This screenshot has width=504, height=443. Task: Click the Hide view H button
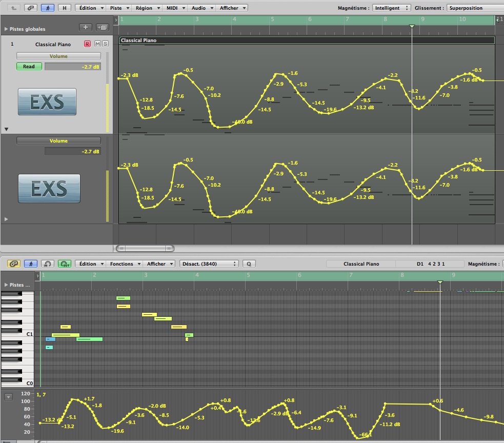tap(64, 8)
